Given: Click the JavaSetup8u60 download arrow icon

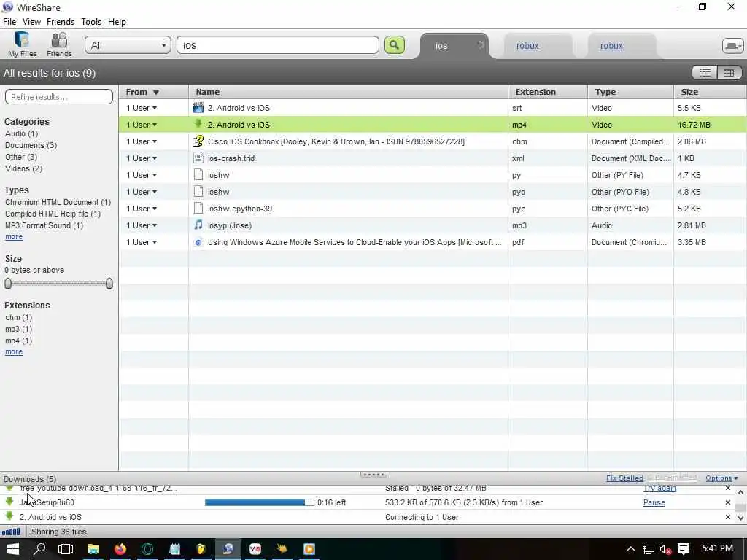Looking at the screenshot, I should pyautogui.click(x=9, y=502).
